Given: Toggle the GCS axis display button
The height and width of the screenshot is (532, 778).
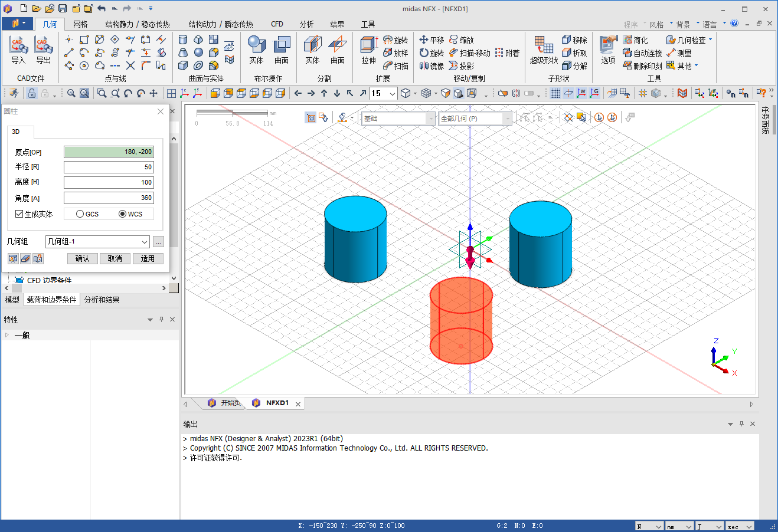Looking at the screenshot, I should pos(594,93).
